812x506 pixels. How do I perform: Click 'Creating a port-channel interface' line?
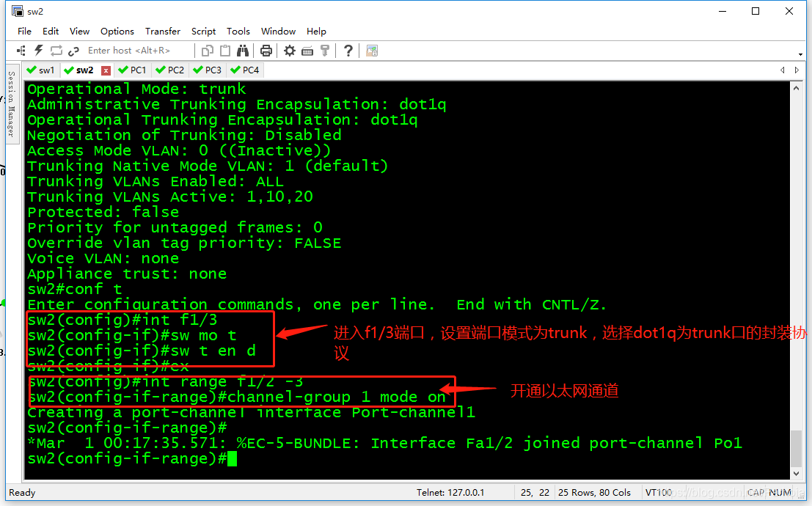(x=251, y=413)
